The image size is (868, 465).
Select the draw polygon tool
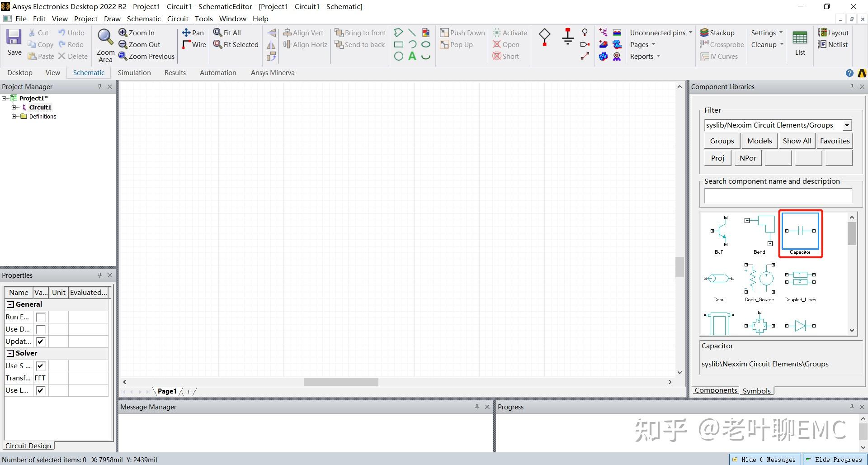click(398, 33)
